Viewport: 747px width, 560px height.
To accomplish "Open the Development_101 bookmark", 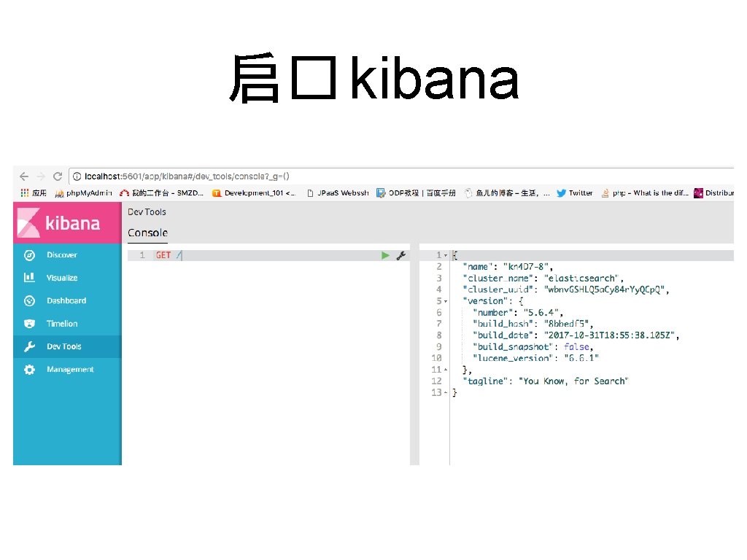I will 254,192.
